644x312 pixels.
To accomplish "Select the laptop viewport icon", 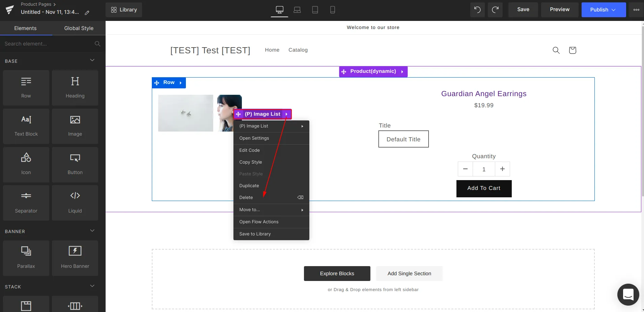I will (x=297, y=10).
